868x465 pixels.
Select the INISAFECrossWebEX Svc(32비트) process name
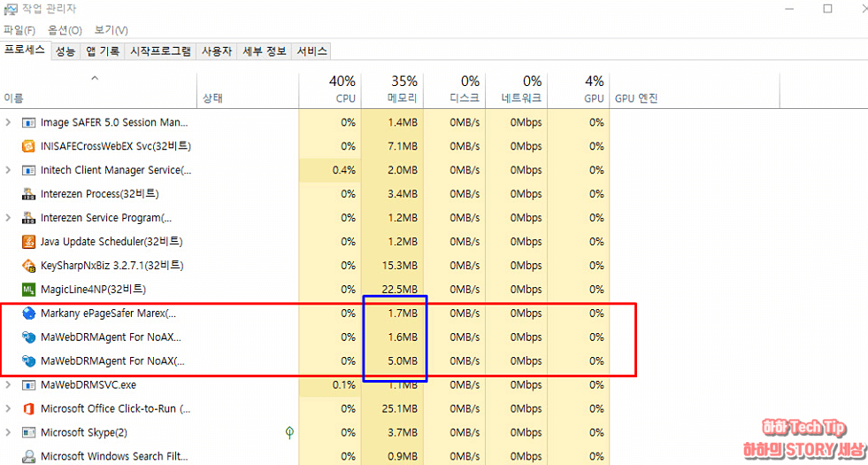116,146
